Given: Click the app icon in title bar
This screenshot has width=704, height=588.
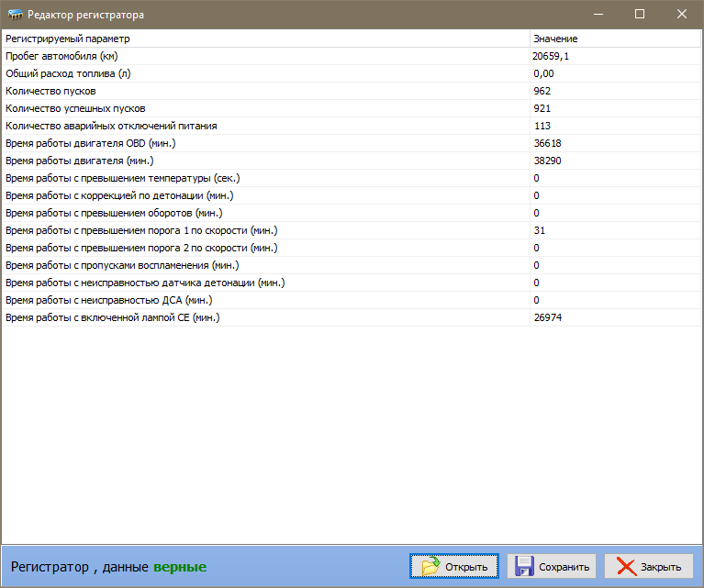Looking at the screenshot, I should coord(15,15).
